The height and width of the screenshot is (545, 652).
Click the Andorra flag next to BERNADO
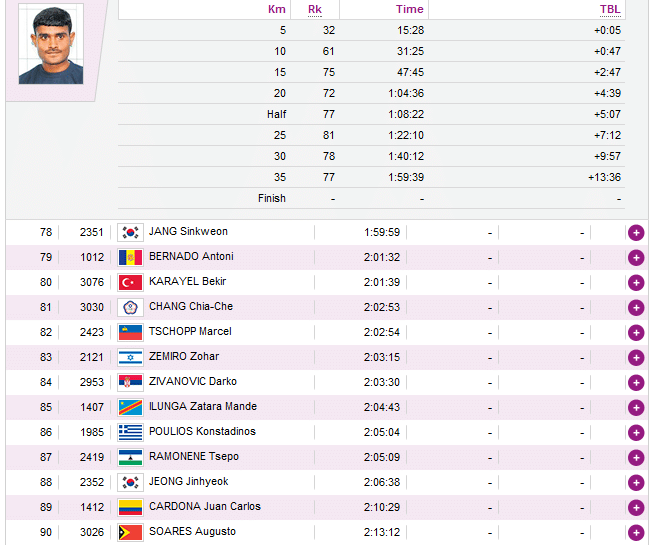130,257
